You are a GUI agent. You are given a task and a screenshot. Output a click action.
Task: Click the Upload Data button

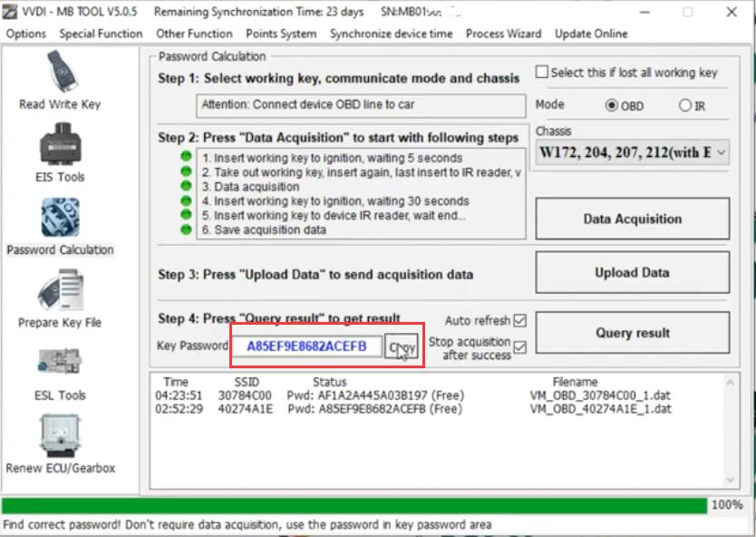pyautogui.click(x=633, y=273)
